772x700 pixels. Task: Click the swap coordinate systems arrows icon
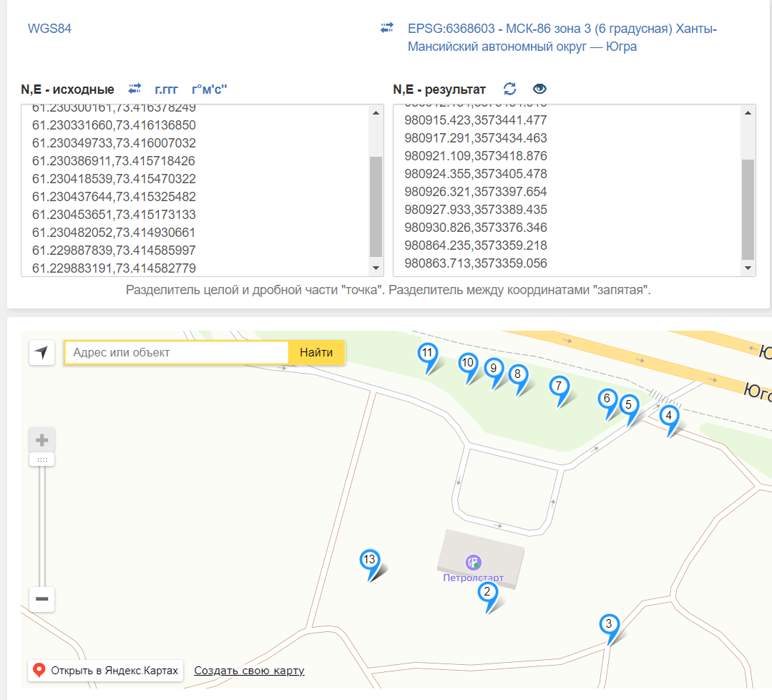[387, 29]
